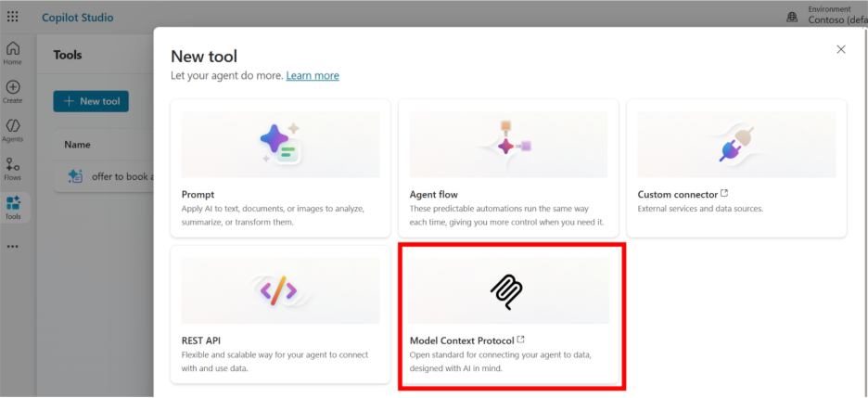The image size is (868, 398).
Task: Open Create in the left sidebar
Action: click(x=13, y=91)
